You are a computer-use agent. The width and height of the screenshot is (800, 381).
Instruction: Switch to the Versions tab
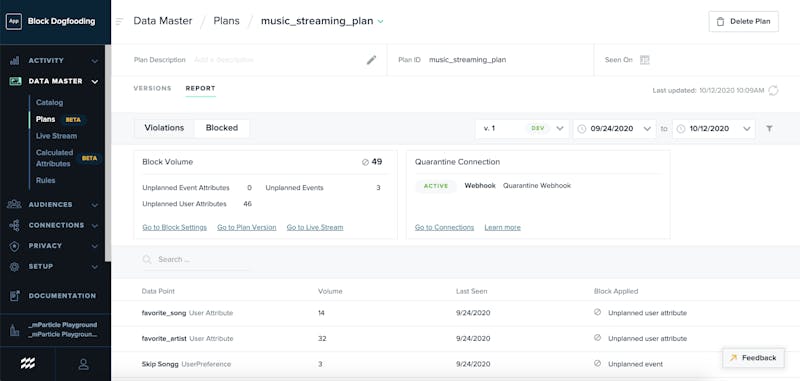click(x=153, y=88)
